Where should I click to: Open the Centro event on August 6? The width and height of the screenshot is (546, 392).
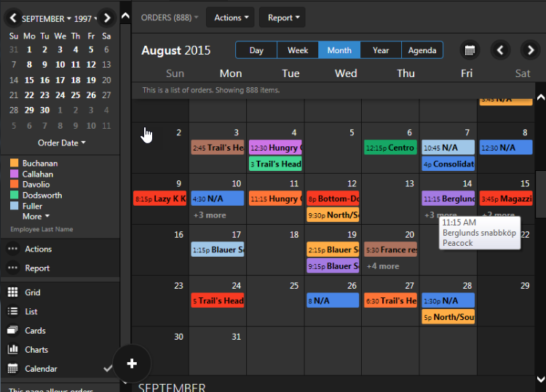pyautogui.click(x=390, y=148)
